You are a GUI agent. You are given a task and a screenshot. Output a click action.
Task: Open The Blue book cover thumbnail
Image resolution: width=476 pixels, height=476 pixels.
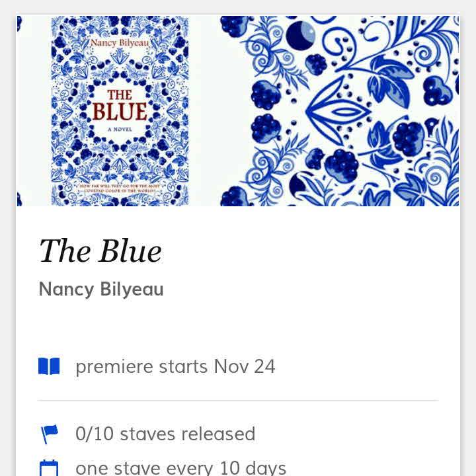click(x=119, y=110)
